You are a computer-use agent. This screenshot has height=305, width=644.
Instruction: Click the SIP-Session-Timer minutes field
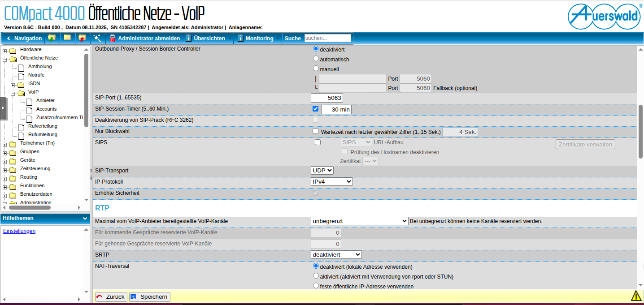pyautogui.click(x=336, y=109)
